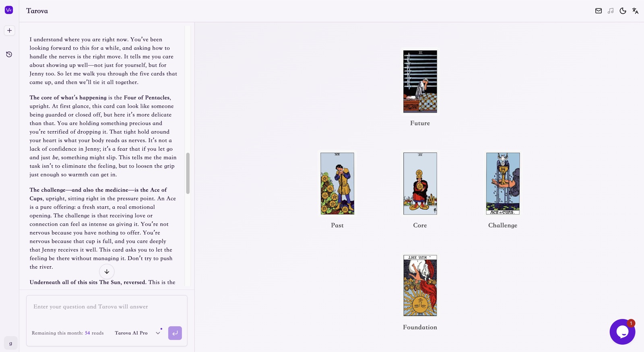
Task: Click the 'Tarova' title text
Action: (37, 11)
